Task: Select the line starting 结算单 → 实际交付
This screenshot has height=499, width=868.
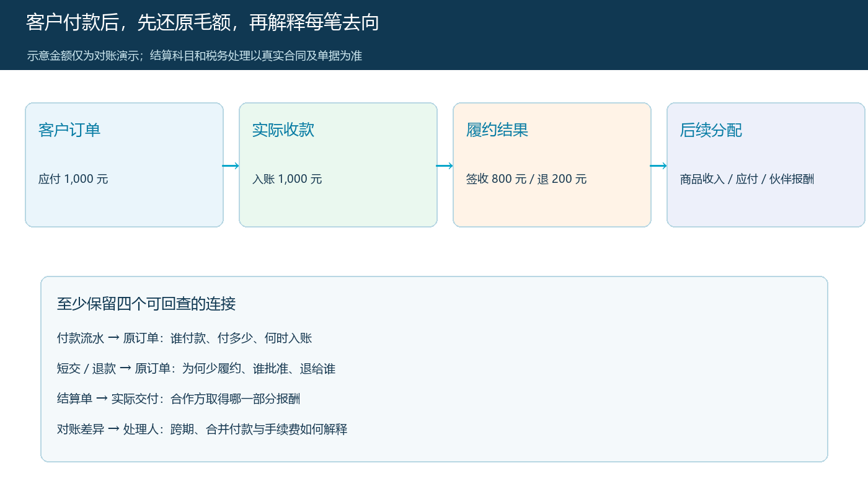Action: tap(179, 399)
